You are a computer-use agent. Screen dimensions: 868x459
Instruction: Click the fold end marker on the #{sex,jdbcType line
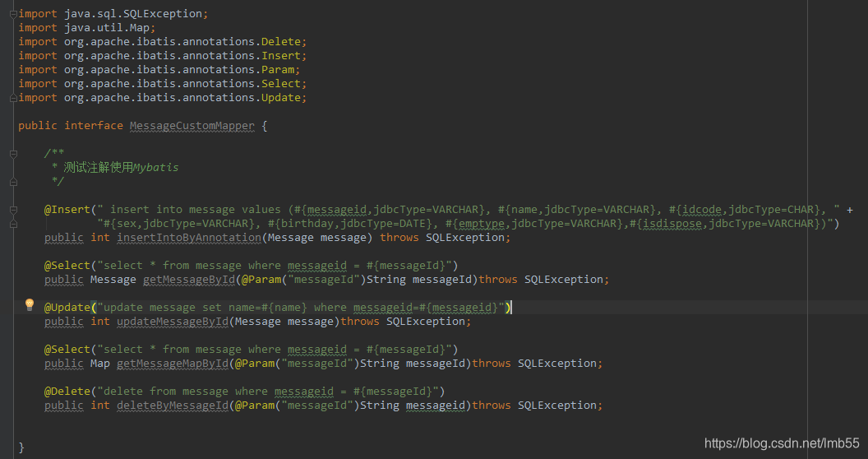13,224
